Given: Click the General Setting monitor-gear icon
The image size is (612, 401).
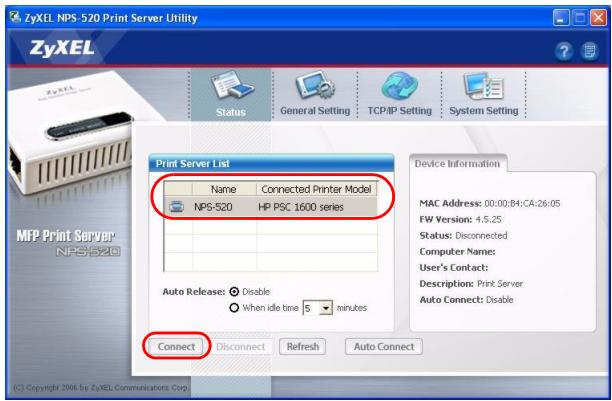Looking at the screenshot, I should 315,86.
